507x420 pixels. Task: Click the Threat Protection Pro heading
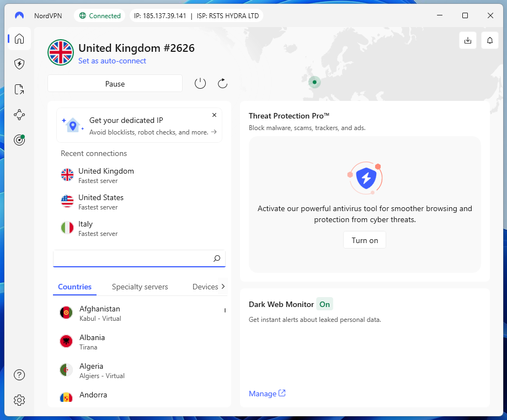click(289, 116)
